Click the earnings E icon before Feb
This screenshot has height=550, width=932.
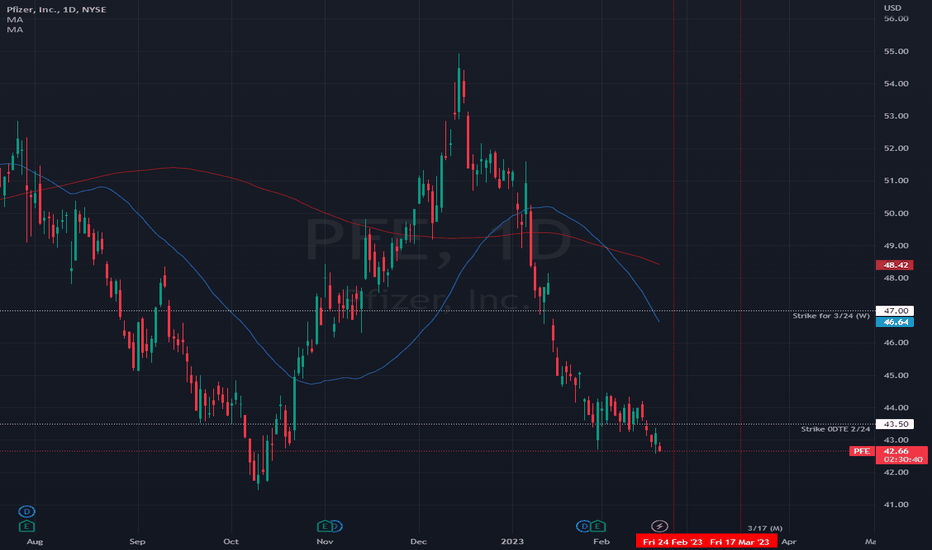click(x=598, y=526)
